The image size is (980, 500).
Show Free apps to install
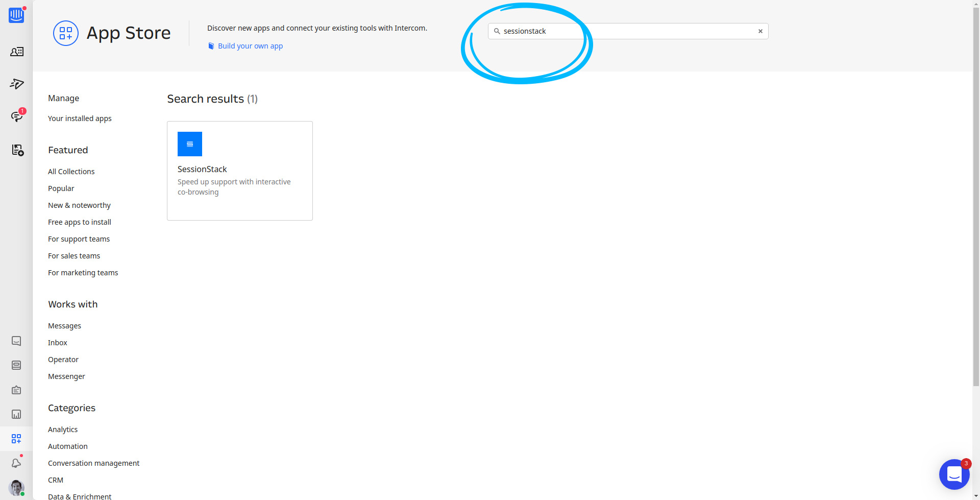tap(80, 222)
